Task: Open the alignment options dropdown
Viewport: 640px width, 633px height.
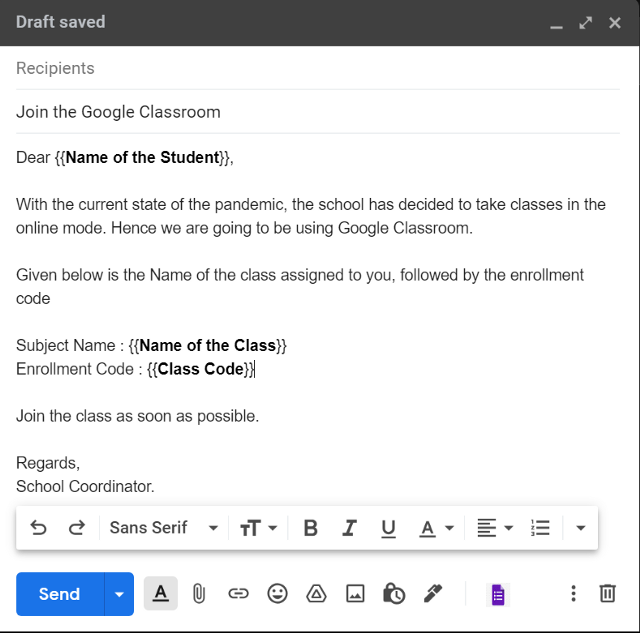Action: 495,528
